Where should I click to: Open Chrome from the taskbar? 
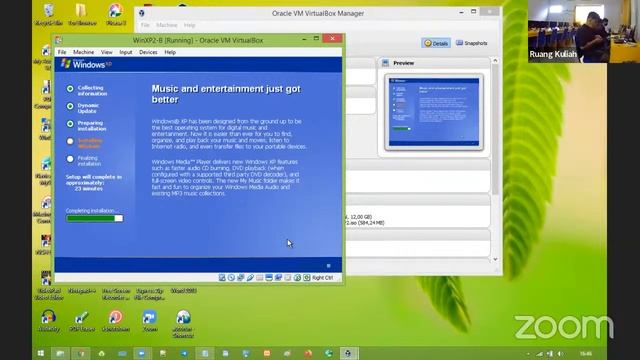click(81, 353)
